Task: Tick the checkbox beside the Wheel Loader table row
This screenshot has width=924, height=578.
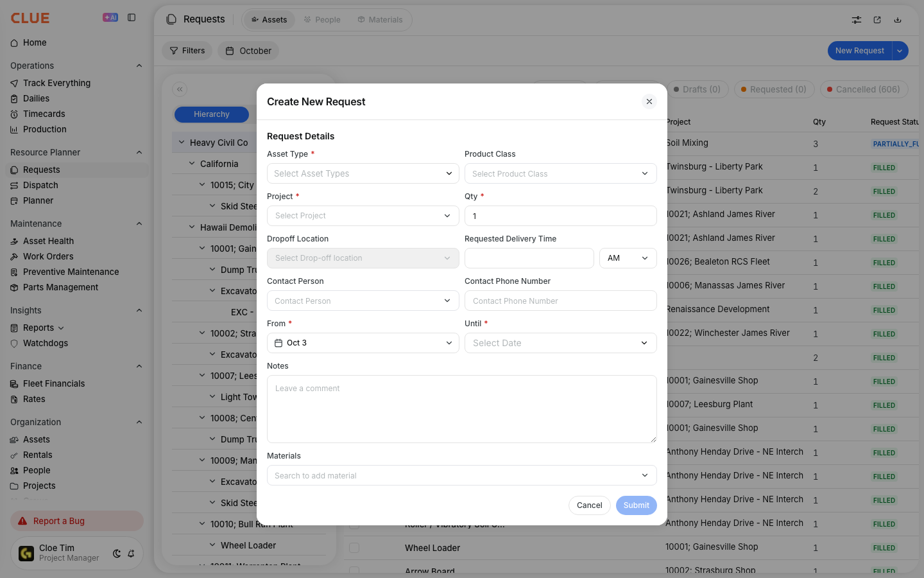Action: [x=354, y=548]
